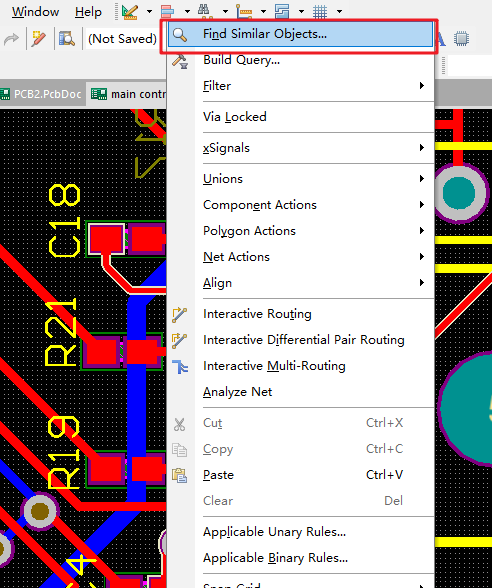Open Applicable Unary Rules
Image resolution: width=492 pixels, height=588 pixels.
pos(300,532)
